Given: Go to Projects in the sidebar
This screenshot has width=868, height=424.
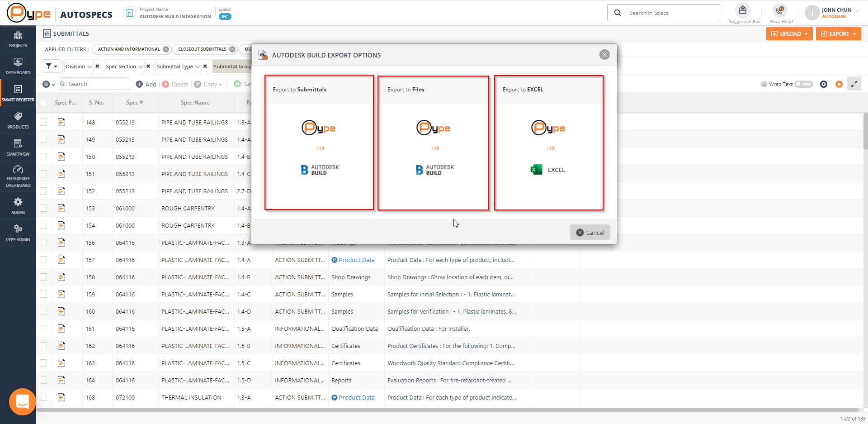Looking at the screenshot, I should (18, 39).
